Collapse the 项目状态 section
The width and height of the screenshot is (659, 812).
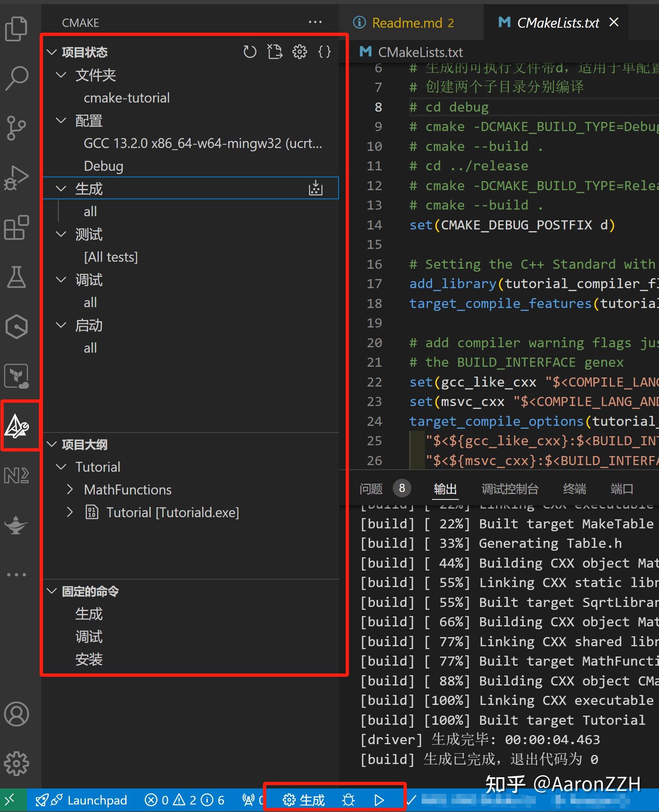pyautogui.click(x=52, y=52)
